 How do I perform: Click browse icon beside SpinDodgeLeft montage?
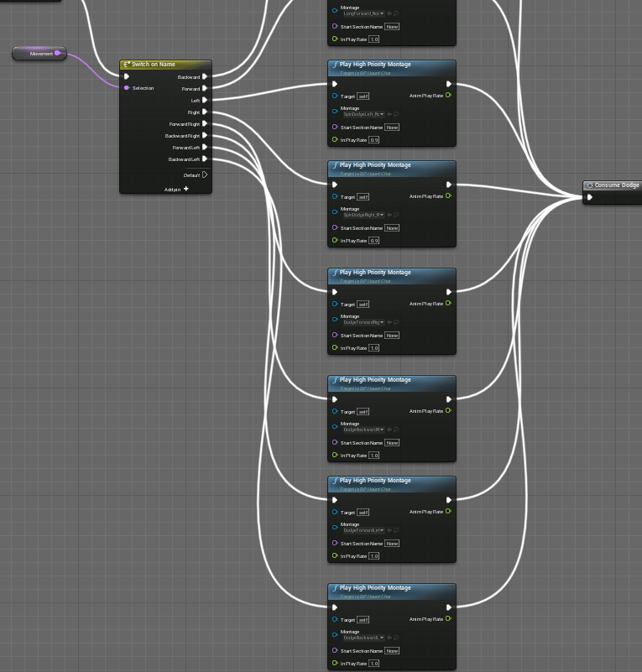396,113
